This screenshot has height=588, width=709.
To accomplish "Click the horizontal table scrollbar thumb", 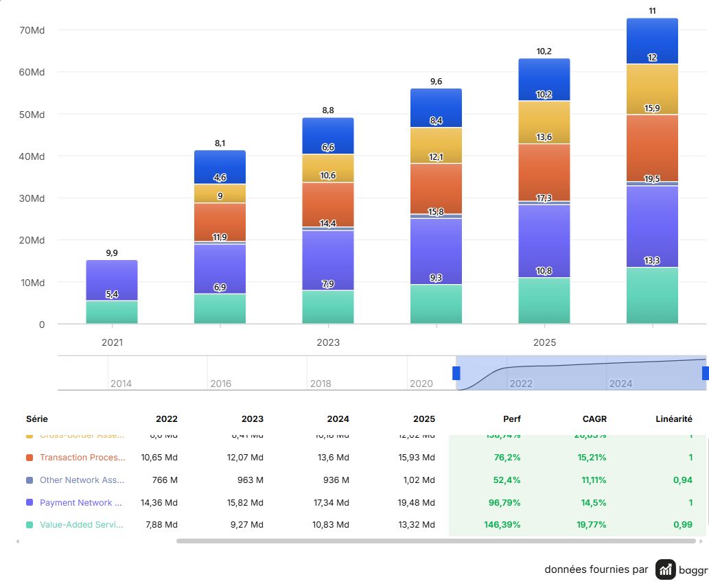I will 436,541.
